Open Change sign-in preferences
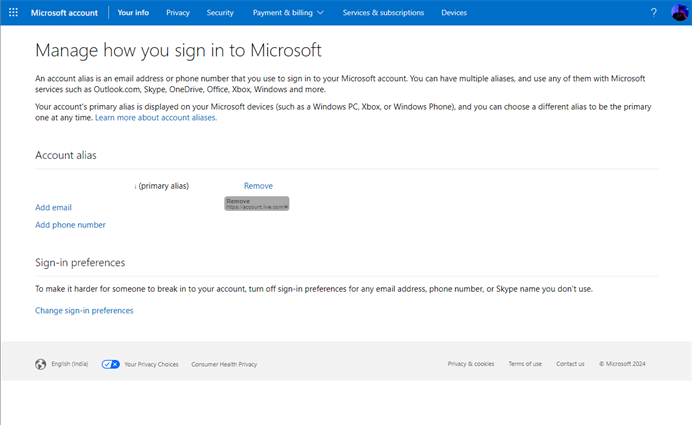692x425 pixels. 84,310
